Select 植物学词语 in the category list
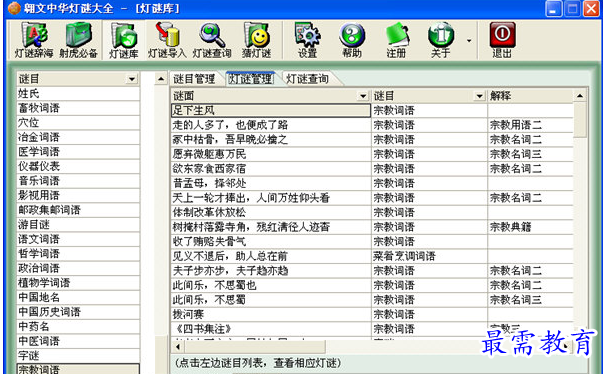Image resolution: width=603 pixels, height=374 pixels. (78, 283)
